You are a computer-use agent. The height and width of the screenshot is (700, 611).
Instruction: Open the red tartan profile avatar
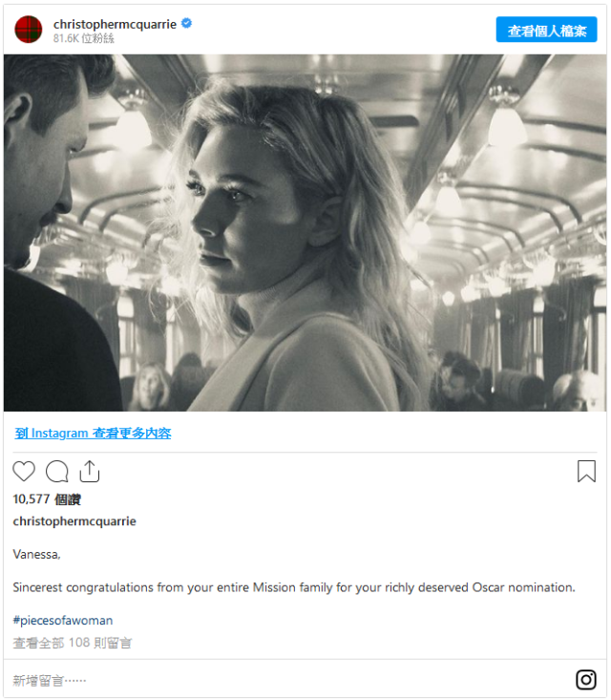[29, 30]
